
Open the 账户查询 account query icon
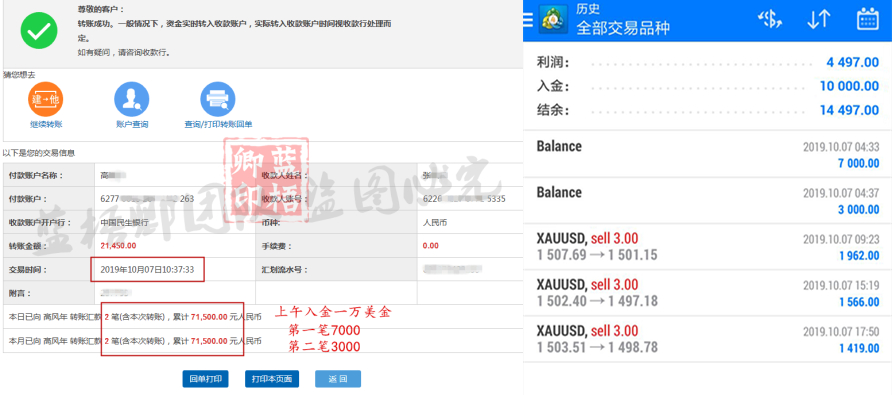(131, 100)
